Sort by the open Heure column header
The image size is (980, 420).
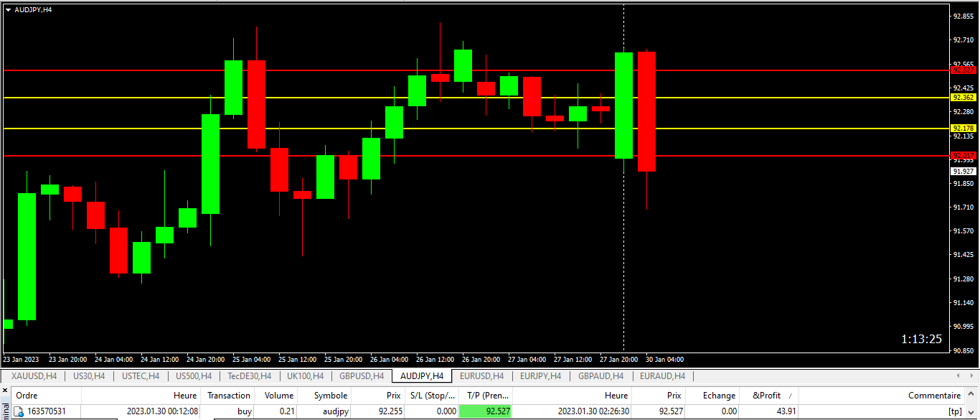point(141,396)
